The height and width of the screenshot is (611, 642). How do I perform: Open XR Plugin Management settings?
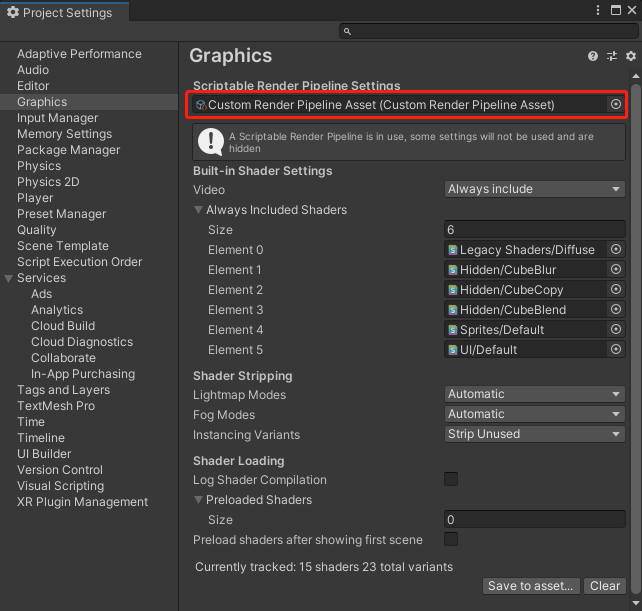pyautogui.click(x=82, y=502)
